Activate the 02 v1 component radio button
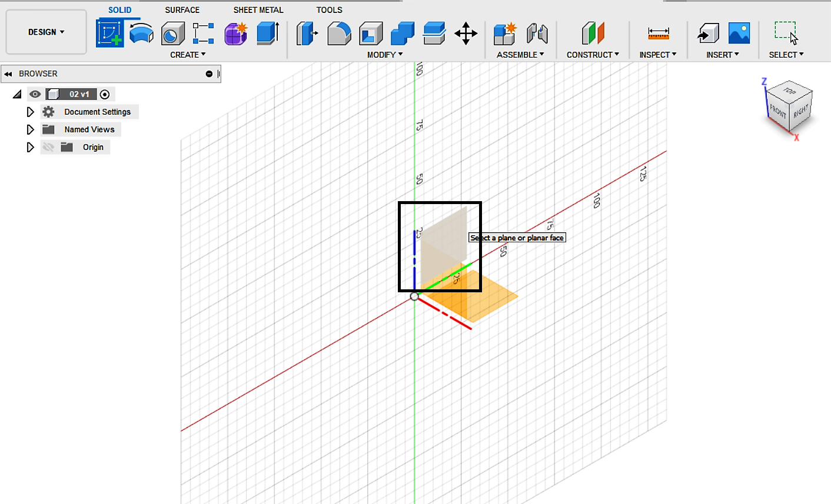Image resolution: width=831 pixels, height=504 pixels. click(105, 94)
